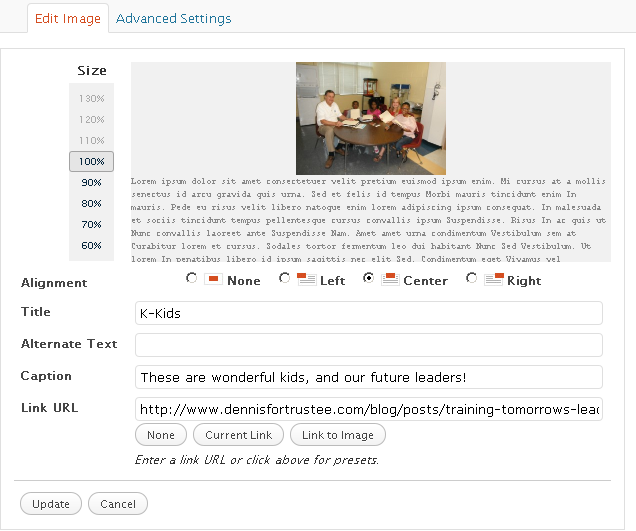
Task: Select the None alignment radio button
Action: [191, 278]
